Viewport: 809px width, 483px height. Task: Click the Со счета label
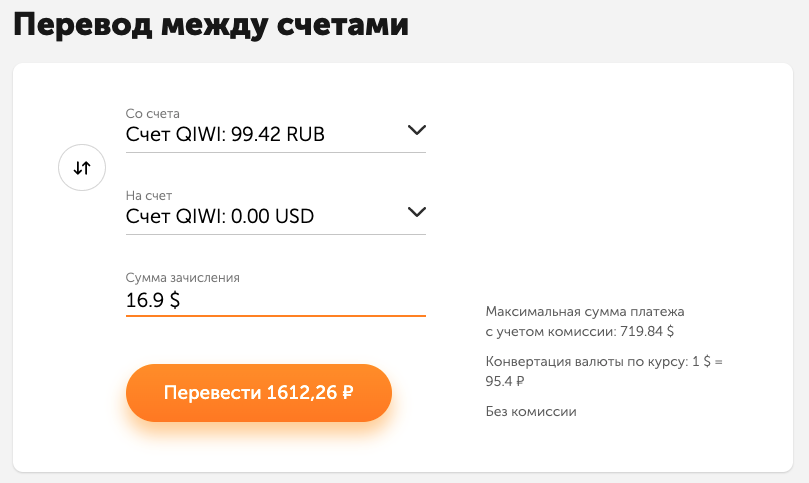coord(153,114)
